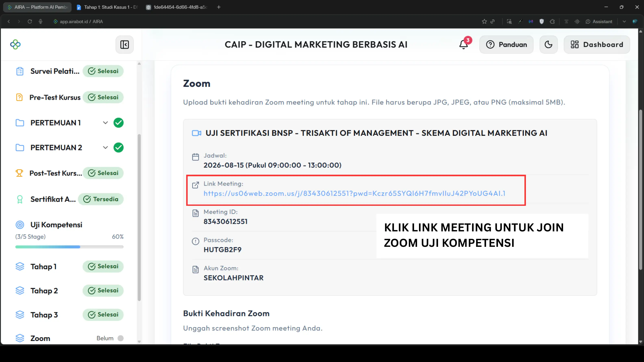Click the Tersedia status badge

101,199
